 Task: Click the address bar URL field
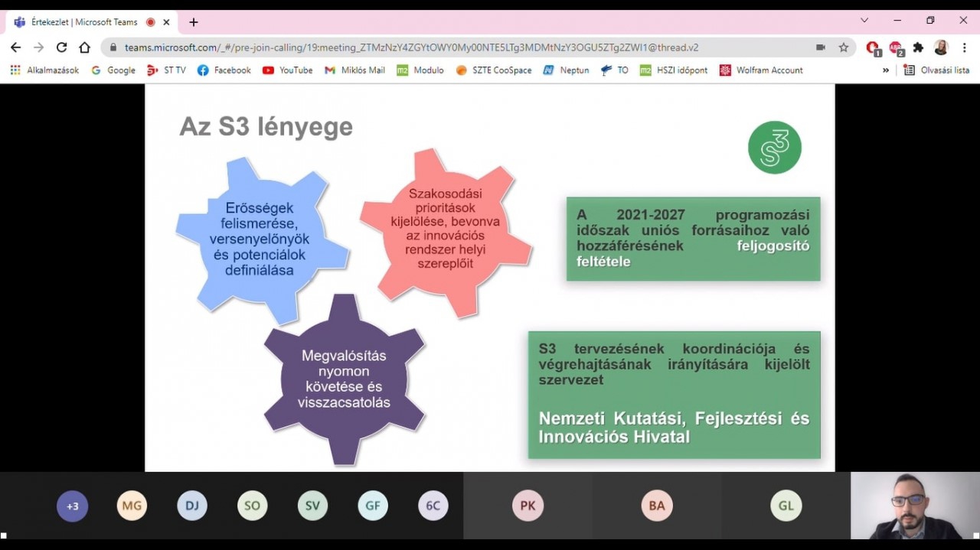(x=459, y=47)
